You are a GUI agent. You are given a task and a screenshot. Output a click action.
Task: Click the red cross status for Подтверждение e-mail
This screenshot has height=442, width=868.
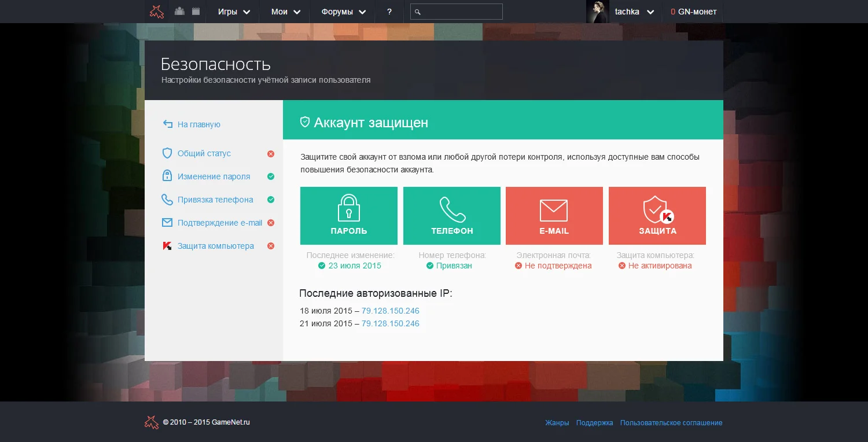coord(271,223)
